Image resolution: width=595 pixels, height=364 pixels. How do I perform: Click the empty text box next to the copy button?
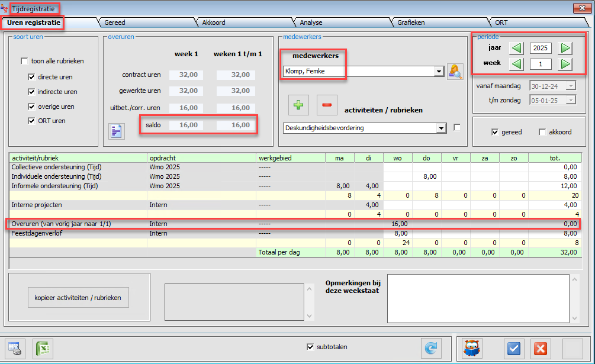[x=234, y=302]
